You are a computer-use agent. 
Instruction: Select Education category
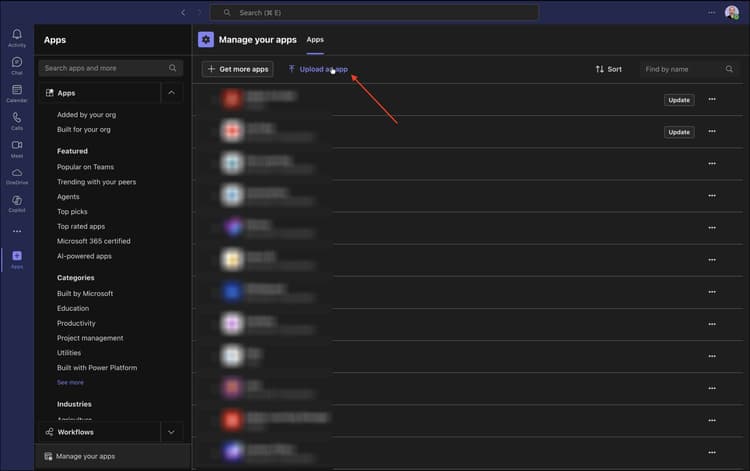73,308
